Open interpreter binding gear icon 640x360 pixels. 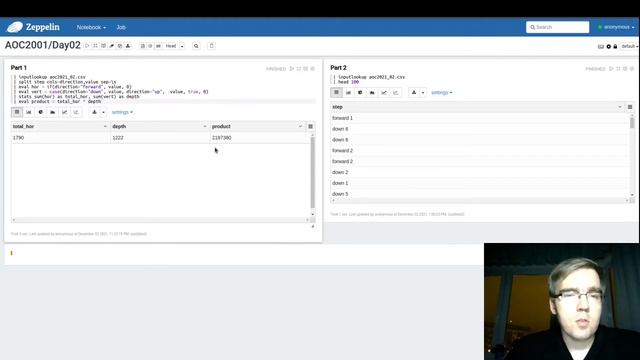point(609,47)
